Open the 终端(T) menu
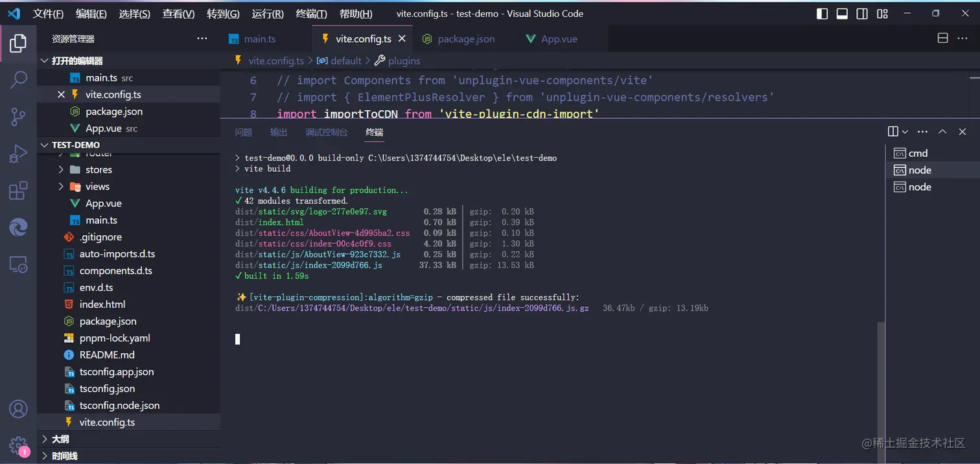This screenshot has width=980, height=464. [x=311, y=14]
